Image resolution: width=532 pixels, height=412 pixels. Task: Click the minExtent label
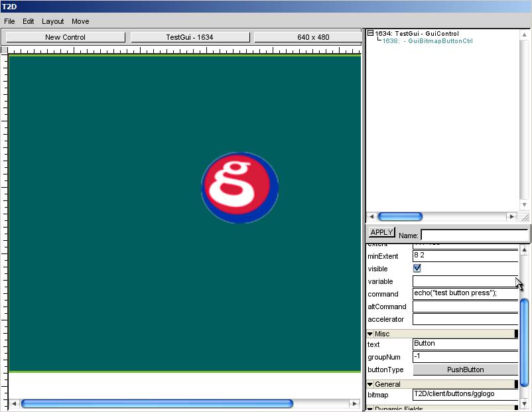point(383,256)
